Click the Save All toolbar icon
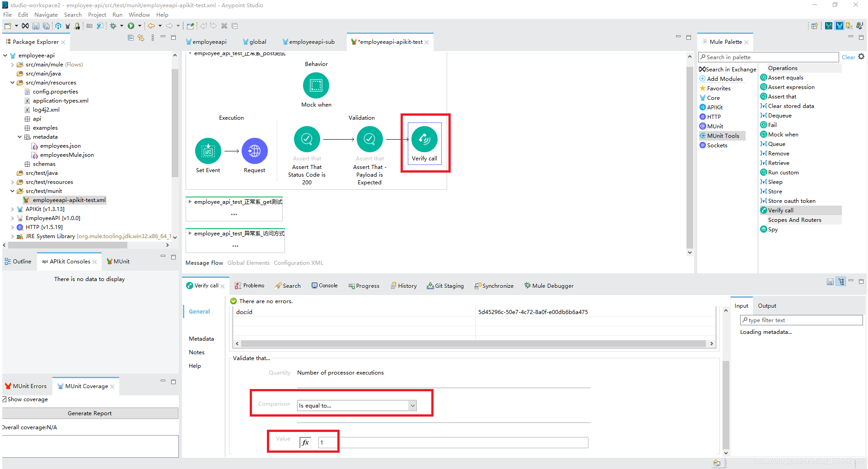This screenshot has height=469, width=868. (x=46, y=26)
